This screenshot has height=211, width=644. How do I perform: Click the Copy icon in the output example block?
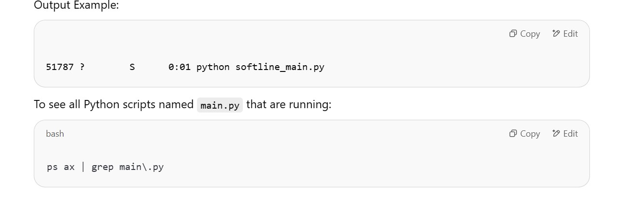click(x=513, y=34)
